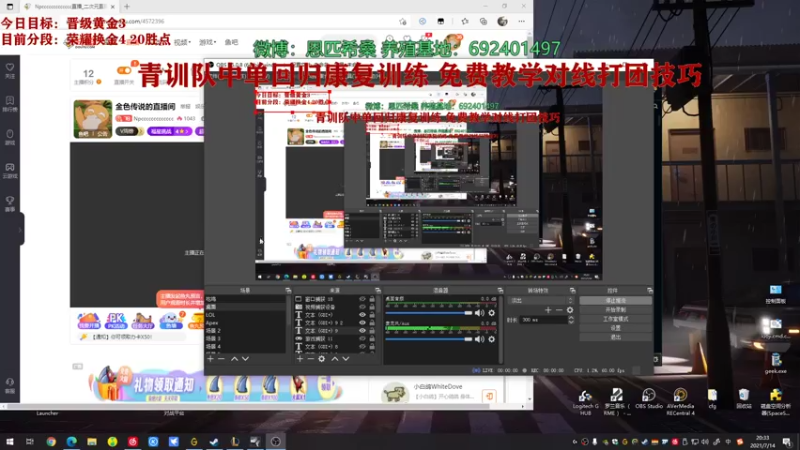Remove transition with the minus icon
Image resolution: width=800 pixels, height=450 pixels.
tap(559, 310)
